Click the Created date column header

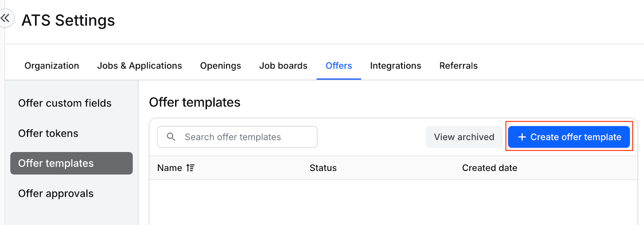[489, 168]
